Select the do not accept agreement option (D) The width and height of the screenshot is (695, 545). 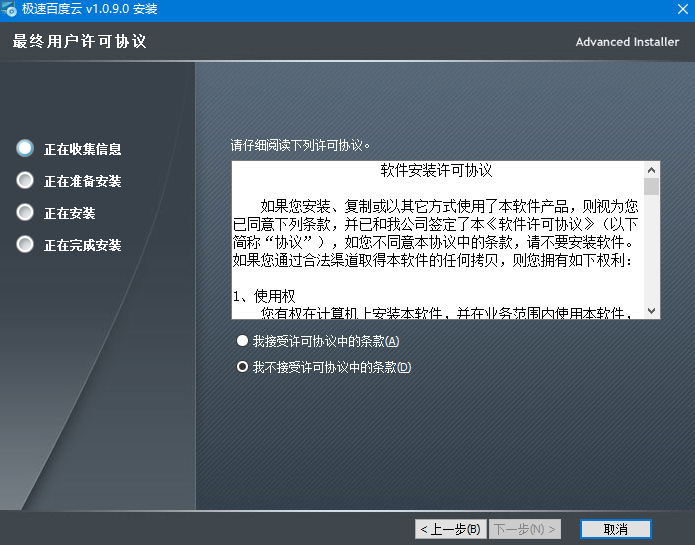[x=324, y=367]
